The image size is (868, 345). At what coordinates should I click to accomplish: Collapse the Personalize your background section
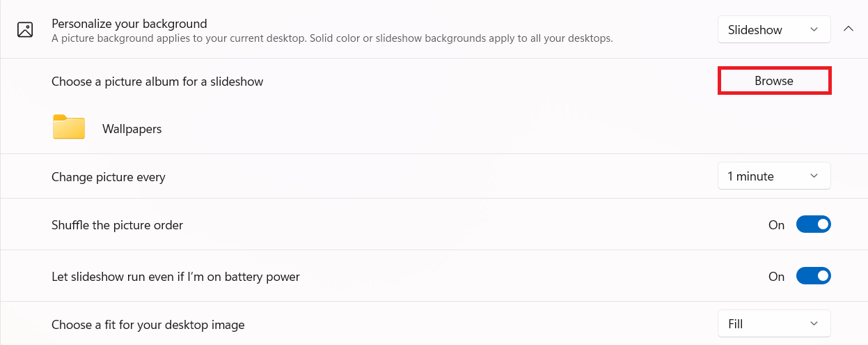(x=849, y=29)
